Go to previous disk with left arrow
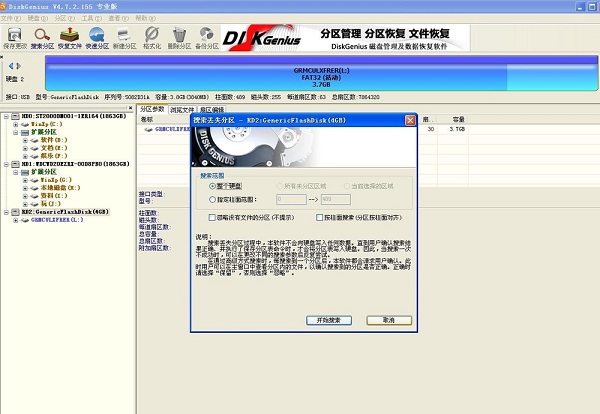Image resolution: width=600 pixels, height=414 pixels. click(11, 66)
